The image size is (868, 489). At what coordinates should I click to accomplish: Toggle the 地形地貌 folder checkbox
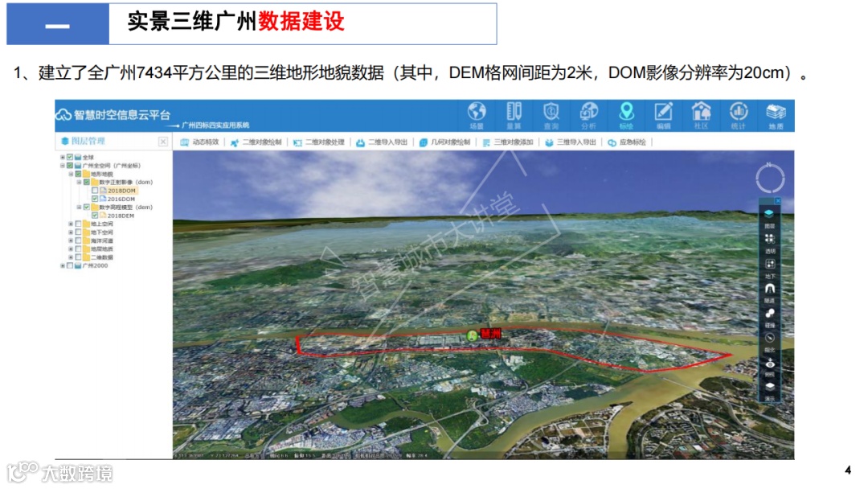coord(78,174)
